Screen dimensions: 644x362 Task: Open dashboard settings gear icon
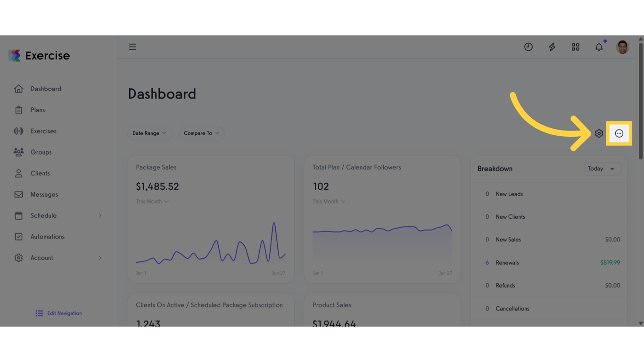coord(599,133)
